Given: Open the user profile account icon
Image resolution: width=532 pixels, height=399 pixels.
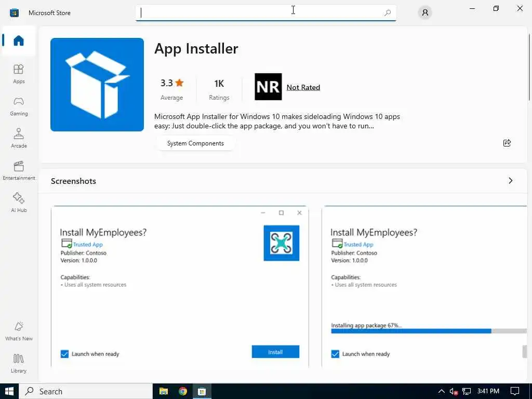Looking at the screenshot, I should [425, 13].
